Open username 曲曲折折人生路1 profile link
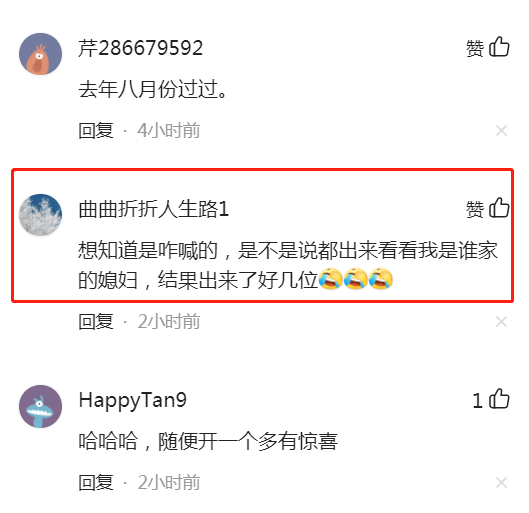Image resolution: width=529 pixels, height=513 pixels. (x=154, y=209)
